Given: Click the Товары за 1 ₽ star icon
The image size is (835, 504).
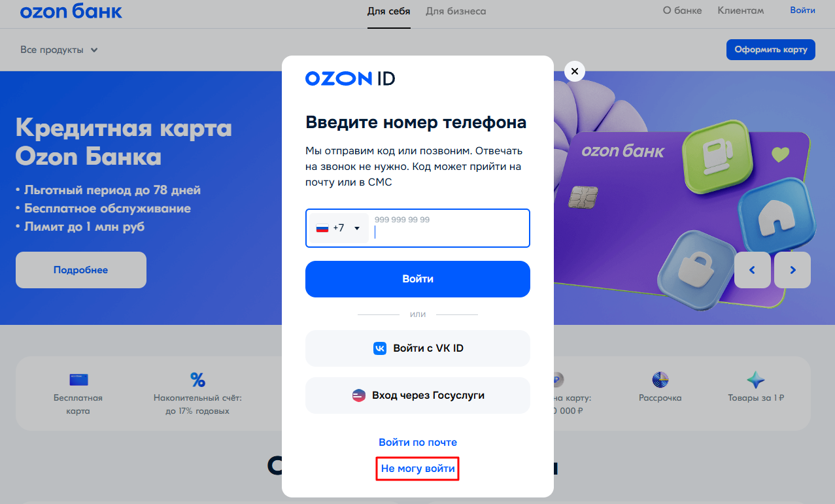Looking at the screenshot, I should point(756,380).
